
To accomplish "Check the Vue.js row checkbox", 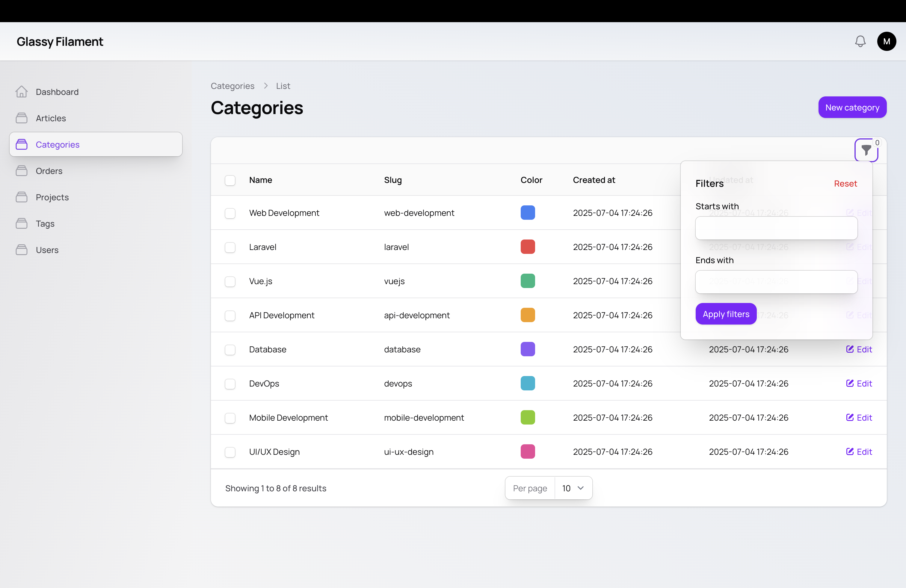I will coord(230,281).
